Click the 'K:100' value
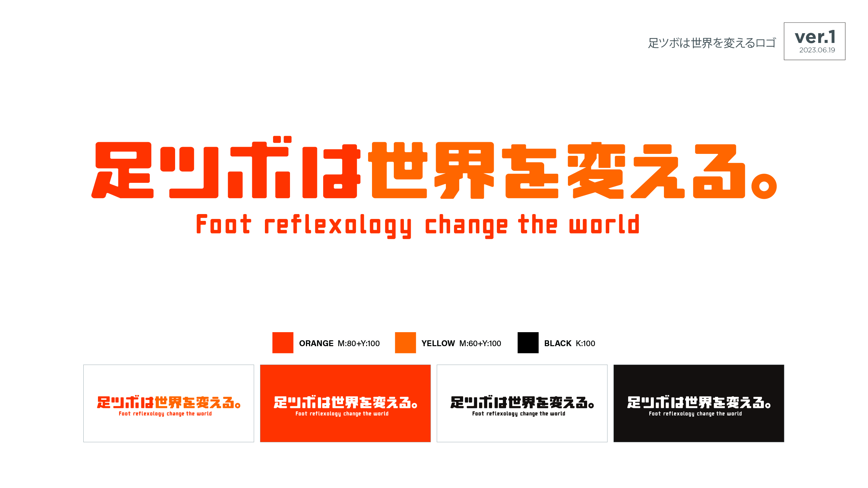 point(585,343)
